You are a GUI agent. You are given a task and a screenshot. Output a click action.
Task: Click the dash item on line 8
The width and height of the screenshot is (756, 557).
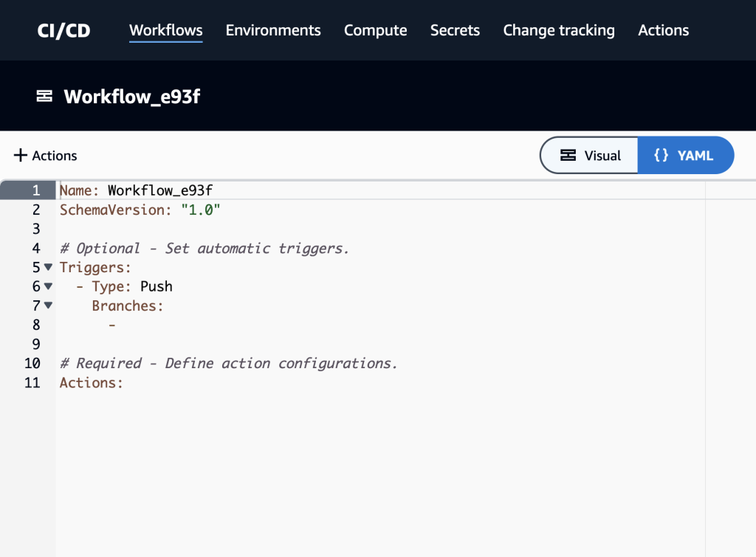pyautogui.click(x=112, y=325)
